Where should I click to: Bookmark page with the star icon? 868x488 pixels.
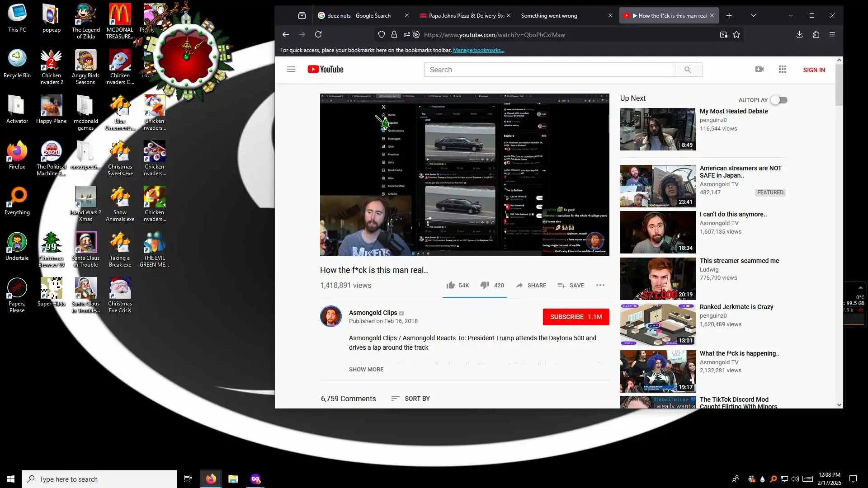pyautogui.click(x=736, y=35)
